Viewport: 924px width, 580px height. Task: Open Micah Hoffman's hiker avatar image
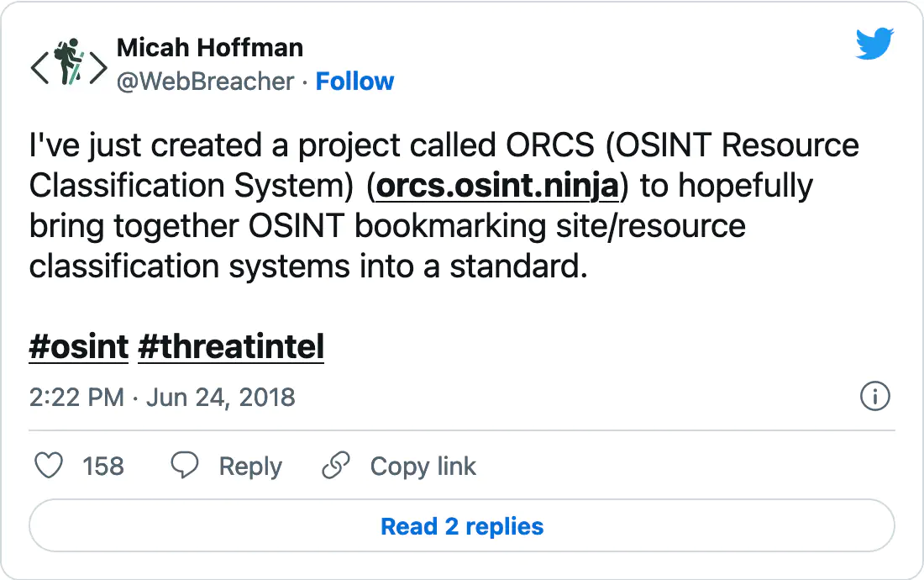point(69,62)
